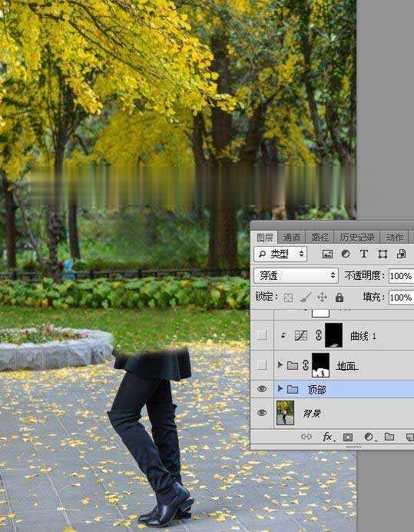
Task: Show the 曲线 1 layer visibility
Action: tap(262, 335)
